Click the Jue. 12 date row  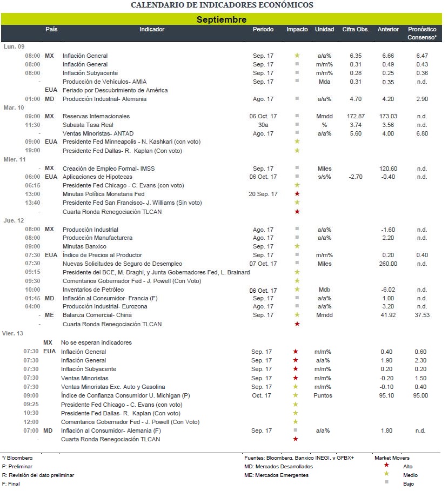[x=14, y=220]
